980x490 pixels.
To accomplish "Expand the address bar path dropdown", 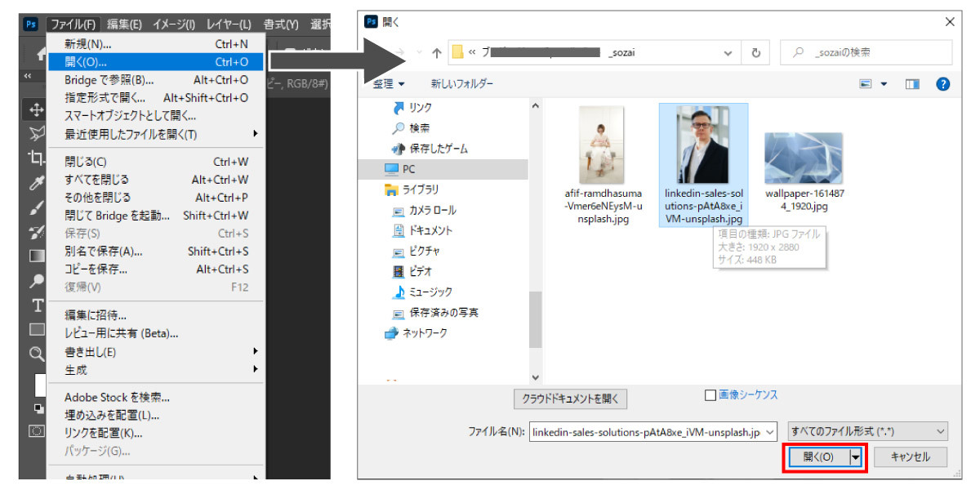I will pos(728,53).
